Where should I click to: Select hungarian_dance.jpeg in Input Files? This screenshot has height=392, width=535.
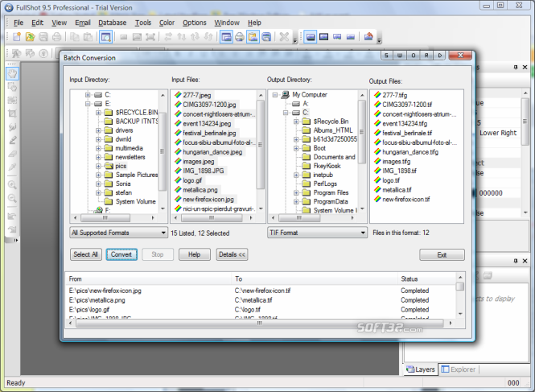point(212,152)
